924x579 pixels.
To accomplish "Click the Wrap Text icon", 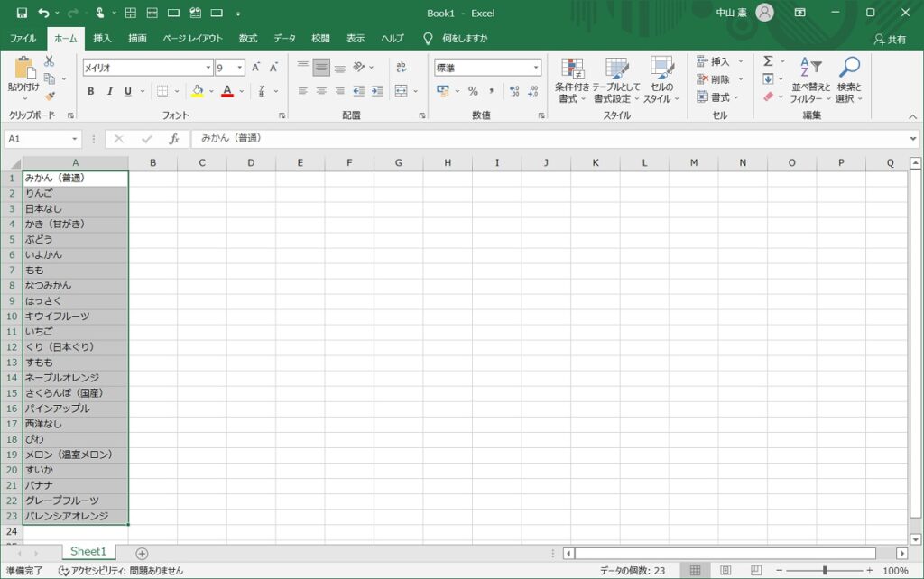I will pos(402,67).
